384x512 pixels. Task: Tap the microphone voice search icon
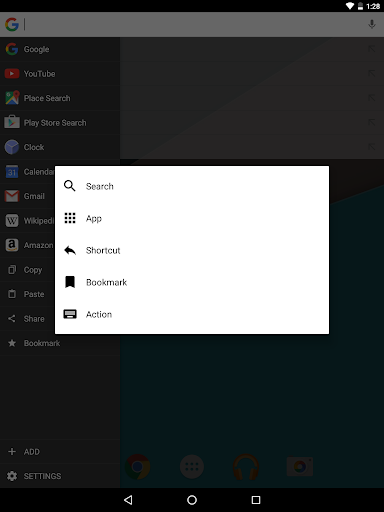pos(372,24)
